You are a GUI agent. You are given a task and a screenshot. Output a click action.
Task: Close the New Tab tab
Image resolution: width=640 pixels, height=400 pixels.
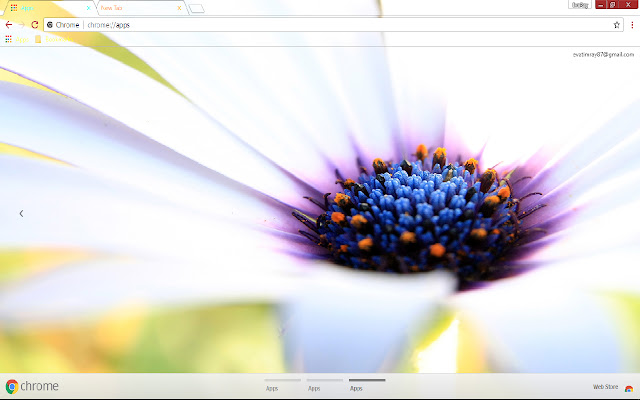tap(179, 8)
